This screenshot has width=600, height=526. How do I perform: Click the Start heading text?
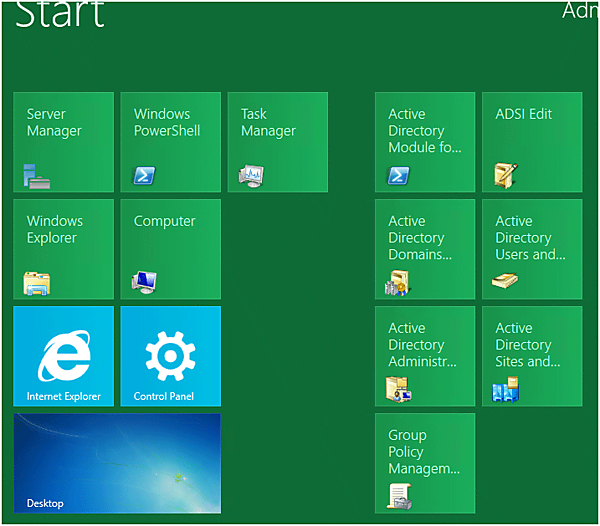click(60, 13)
